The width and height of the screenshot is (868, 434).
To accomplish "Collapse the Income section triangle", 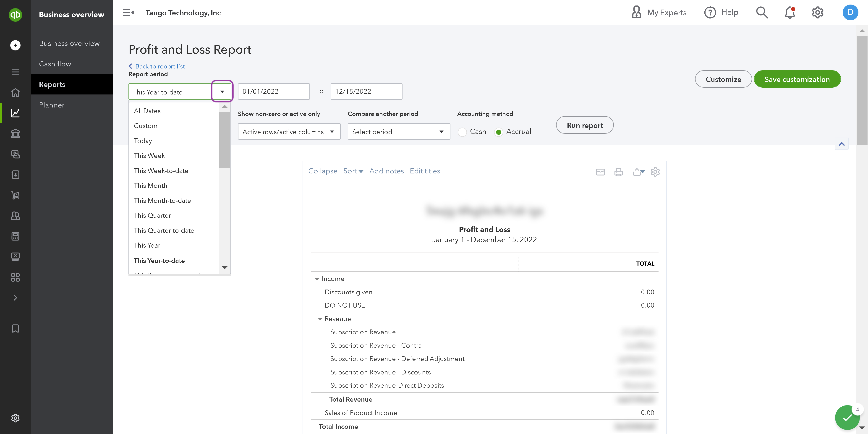I will (x=317, y=279).
